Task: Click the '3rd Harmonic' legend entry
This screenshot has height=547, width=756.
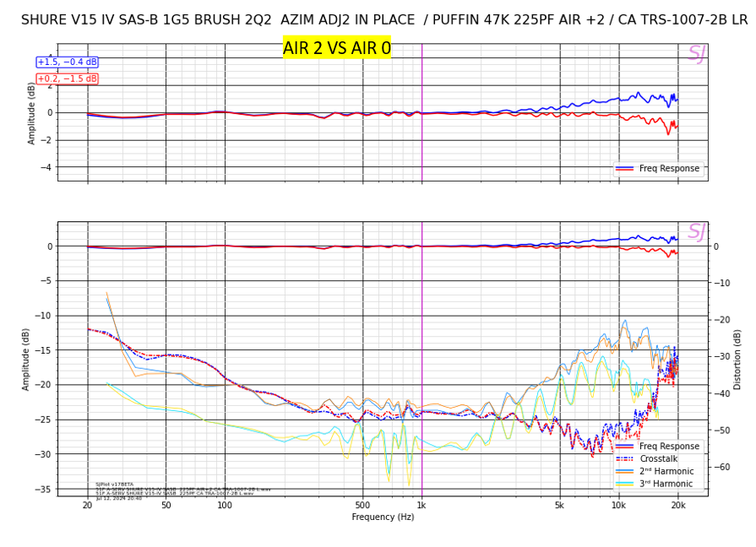Action: [x=666, y=484]
